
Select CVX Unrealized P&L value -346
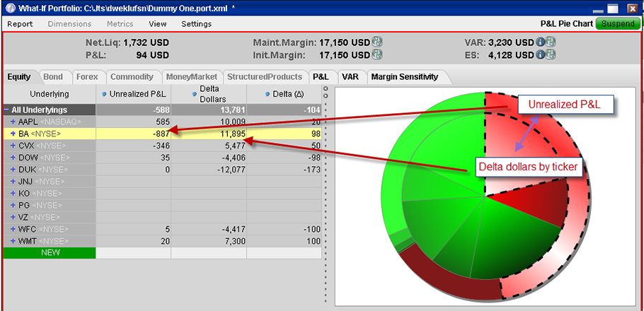pos(161,146)
